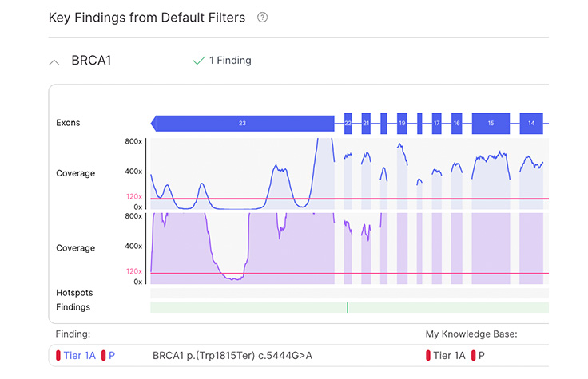The height and width of the screenshot is (379, 588).
Task: Select exon 21 block
Action: tap(366, 123)
